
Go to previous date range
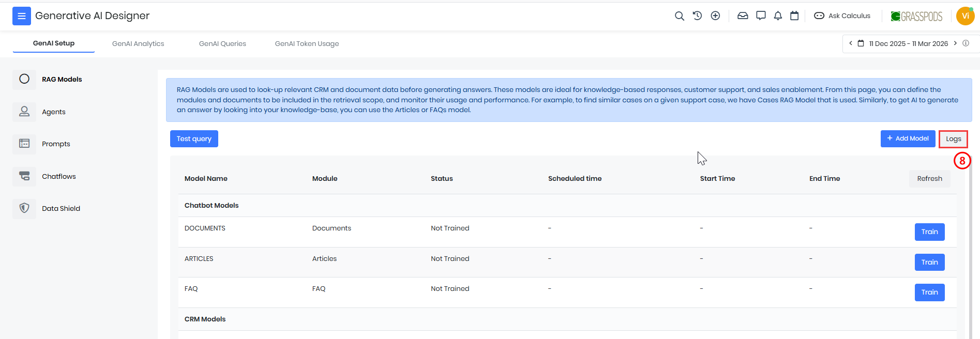pos(851,43)
